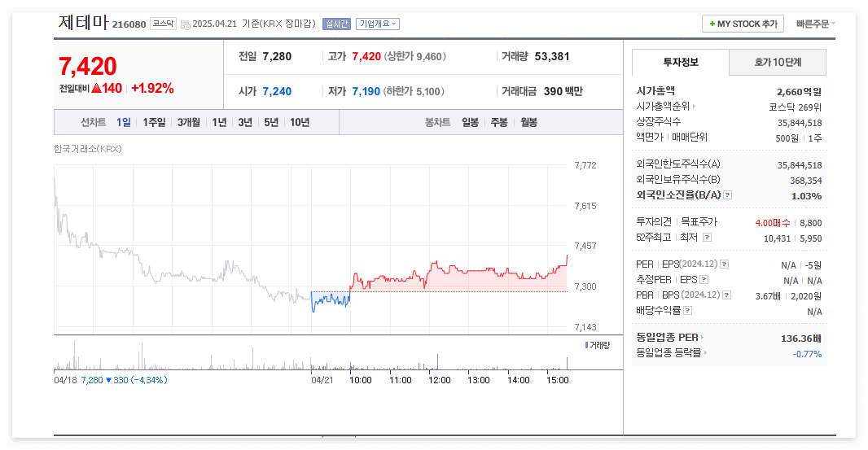Click the stock code 216080
The width and height of the screenshot is (868, 450).
[x=129, y=24]
